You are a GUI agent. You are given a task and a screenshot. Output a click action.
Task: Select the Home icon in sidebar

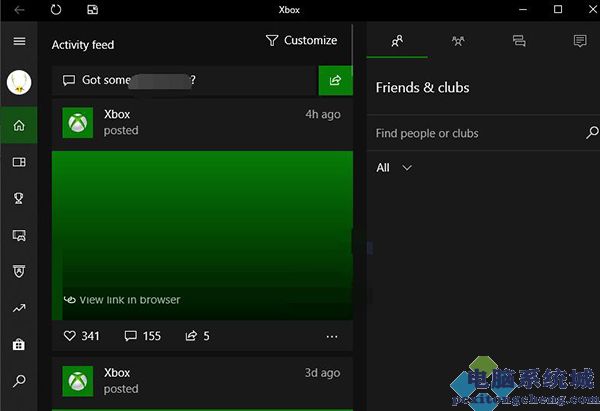click(19, 125)
